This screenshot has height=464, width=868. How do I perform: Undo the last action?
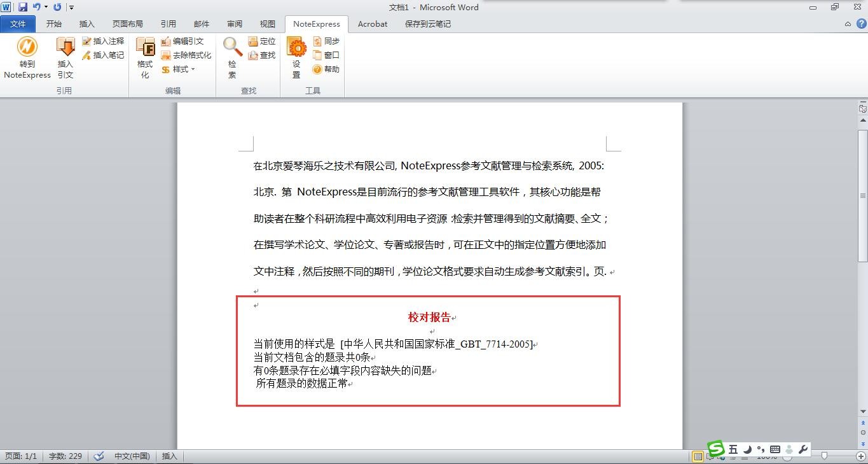pyautogui.click(x=36, y=7)
